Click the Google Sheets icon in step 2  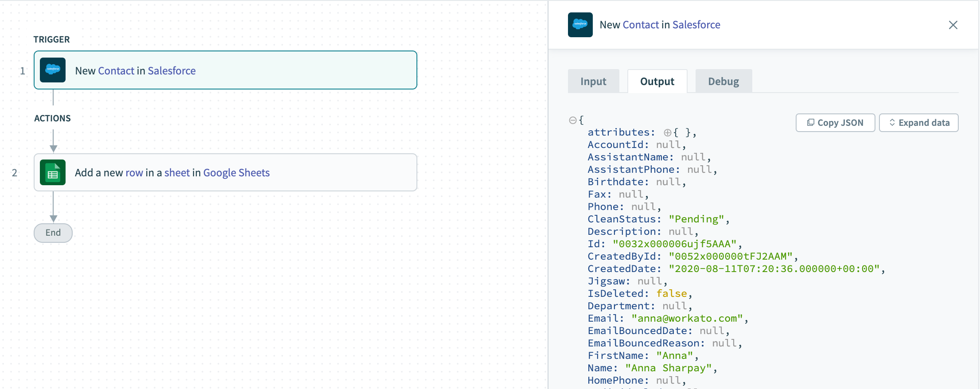pyautogui.click(x=53, y=172)
